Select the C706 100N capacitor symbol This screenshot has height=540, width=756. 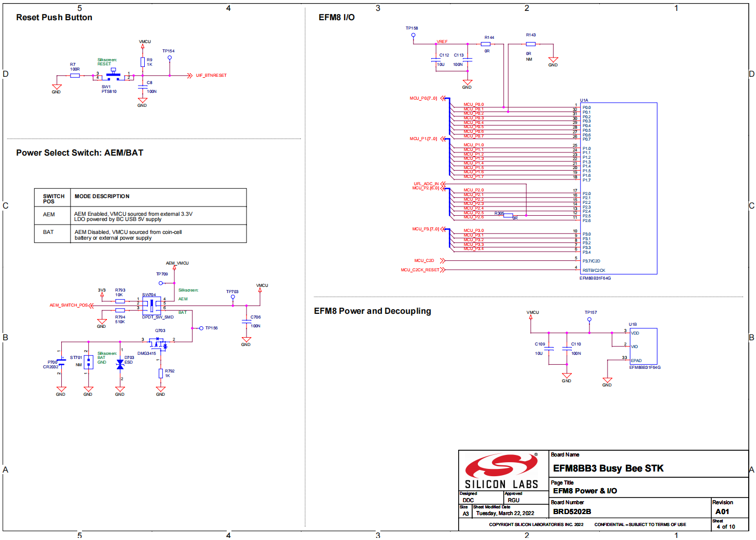click(246, 322)
